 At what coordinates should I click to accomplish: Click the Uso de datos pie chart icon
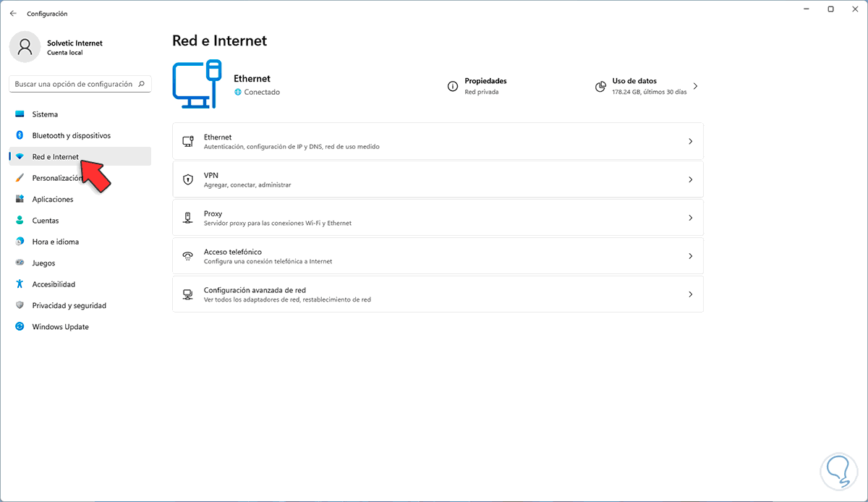click(600, 86)
